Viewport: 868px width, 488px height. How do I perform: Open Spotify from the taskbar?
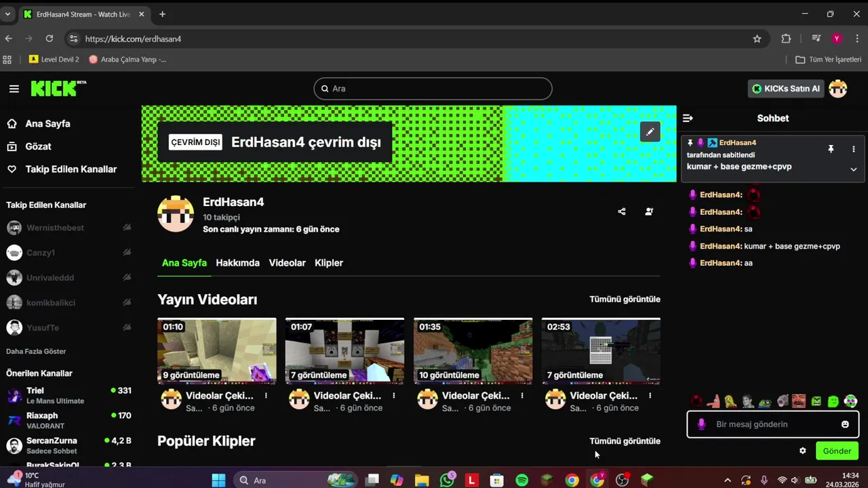point(522,481)
